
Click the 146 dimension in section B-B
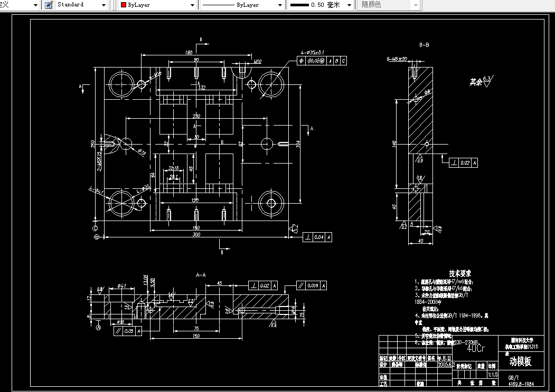pos(394,144)
